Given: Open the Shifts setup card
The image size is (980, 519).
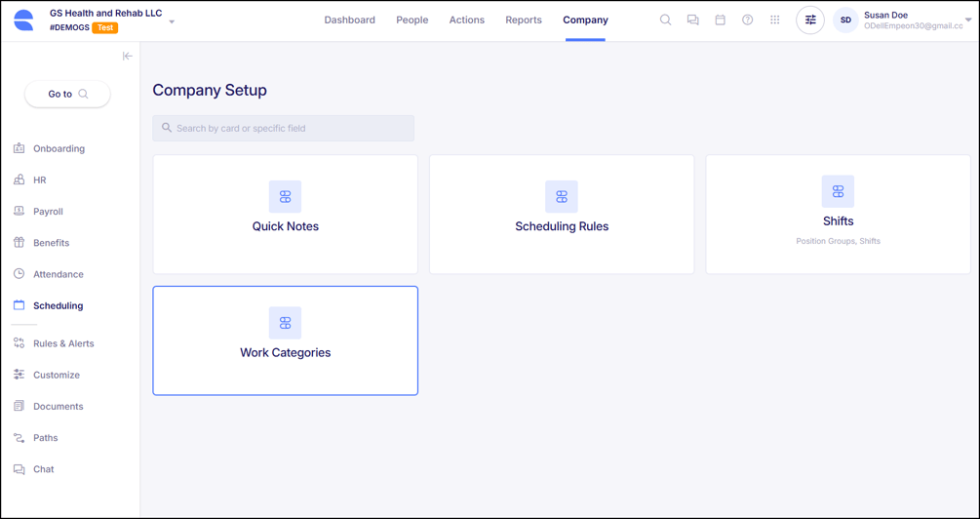Looking at the screenshot, I should click(x=838, y=215).
